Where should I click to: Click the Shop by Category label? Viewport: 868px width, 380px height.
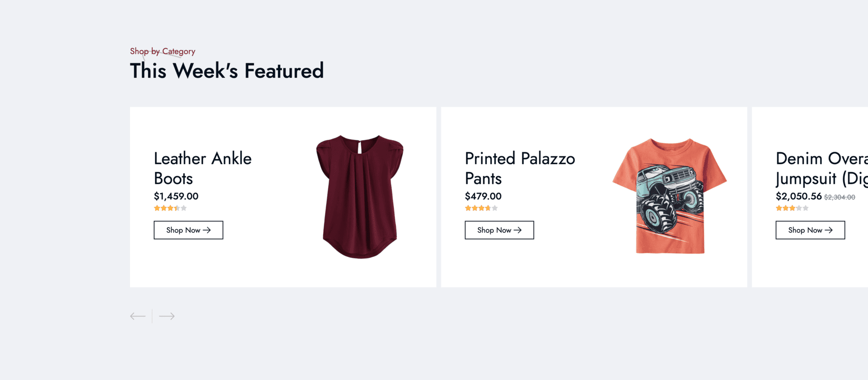click(x=162, y=51)
